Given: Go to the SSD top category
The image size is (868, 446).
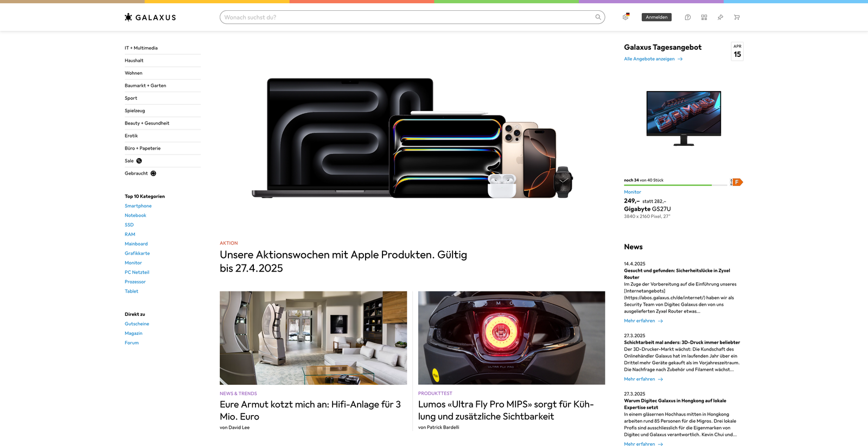Looking at the screenshot, I should coord(129,225).
